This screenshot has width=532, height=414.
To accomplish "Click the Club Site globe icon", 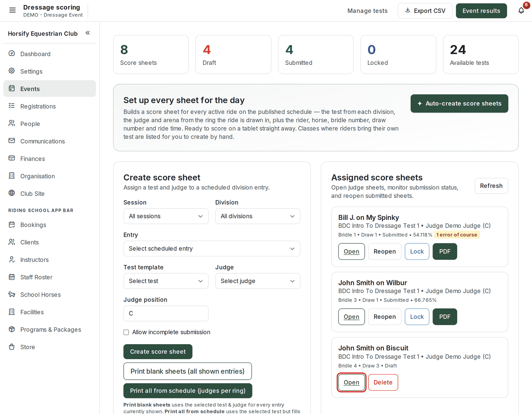I will click(12, 193).
